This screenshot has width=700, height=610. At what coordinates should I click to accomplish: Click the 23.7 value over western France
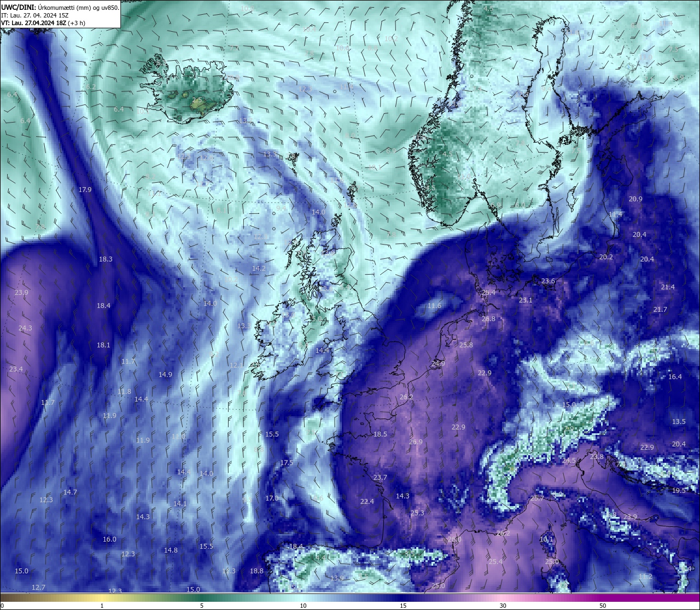[380, 478]
